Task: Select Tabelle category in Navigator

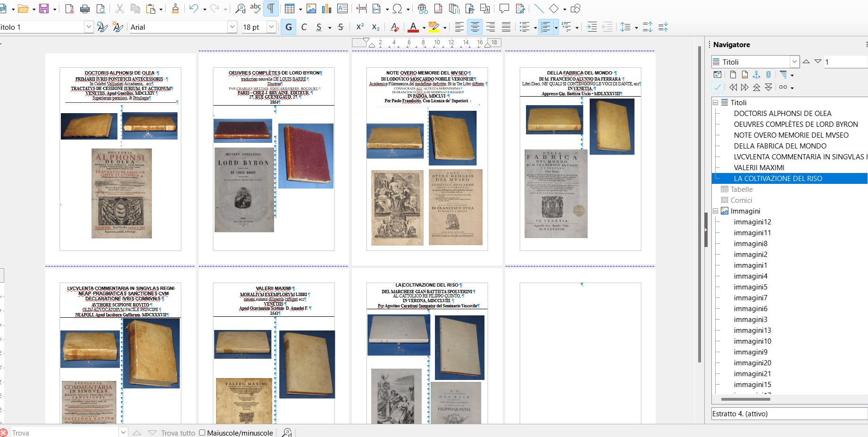Action: [x=742, y=189]
